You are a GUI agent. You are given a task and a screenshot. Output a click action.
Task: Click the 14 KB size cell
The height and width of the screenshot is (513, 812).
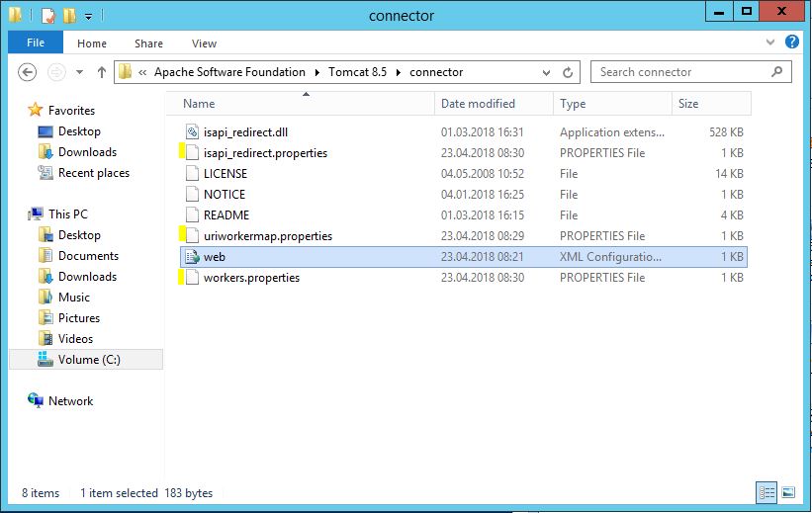(x=729, y=174)
